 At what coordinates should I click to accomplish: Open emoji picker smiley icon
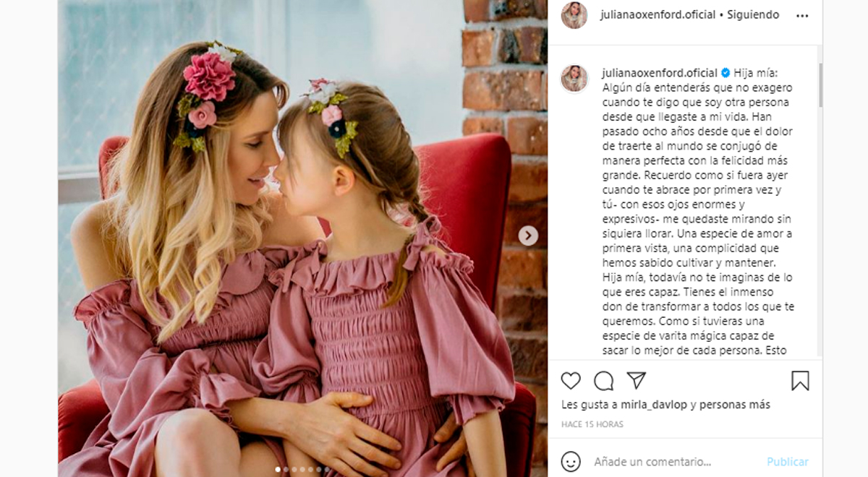pos(571,461)
